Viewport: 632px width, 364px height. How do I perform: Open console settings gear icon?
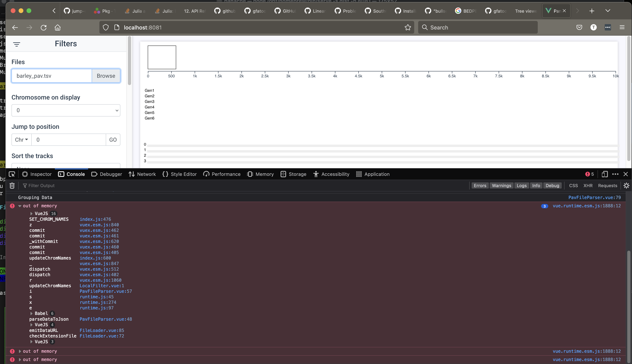(626, 186)
